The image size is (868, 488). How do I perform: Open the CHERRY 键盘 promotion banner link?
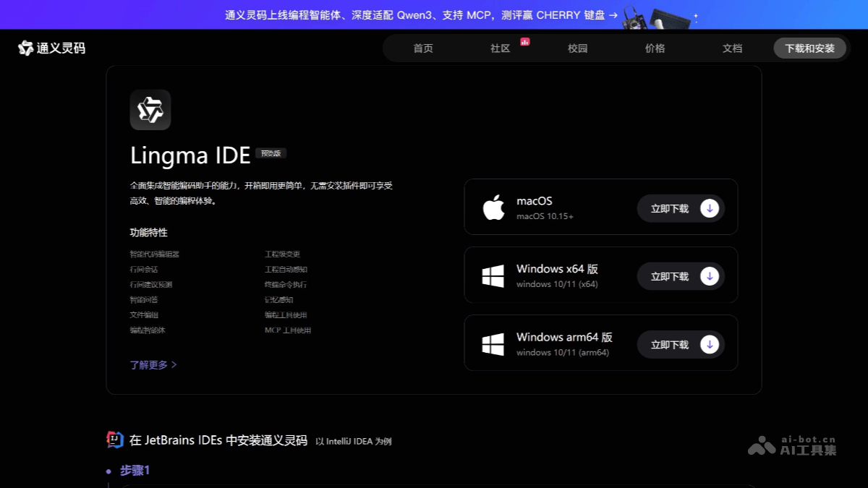(418, 14)
